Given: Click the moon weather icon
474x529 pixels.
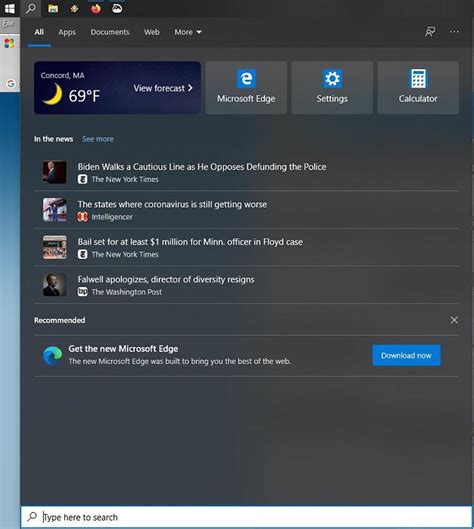Looking at the screenshot, I should click(53, 94).
